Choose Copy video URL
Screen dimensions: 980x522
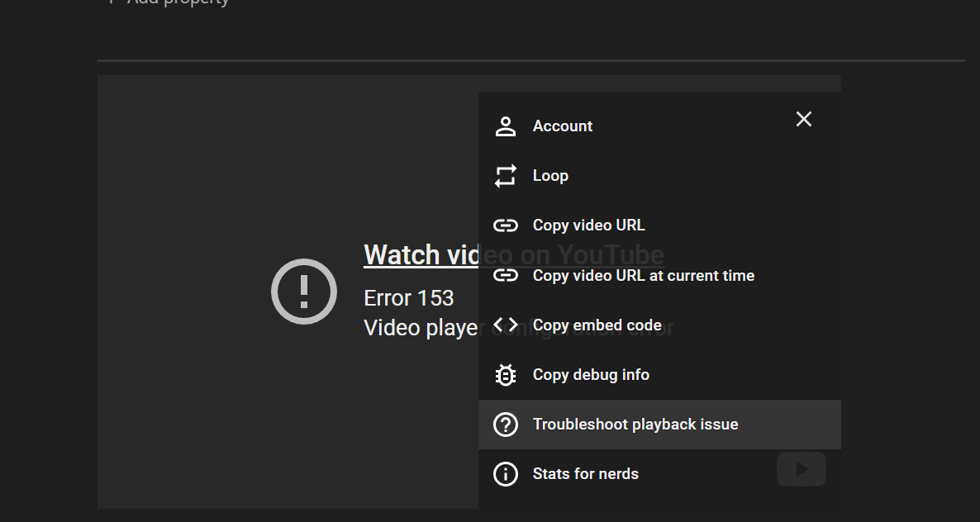pyautogui.click(x=659, y=225)
